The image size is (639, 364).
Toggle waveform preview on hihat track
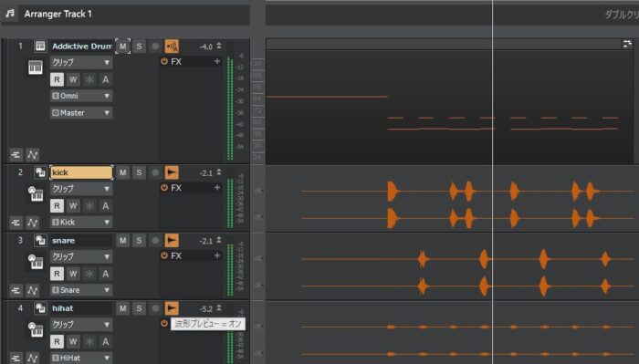172,308
